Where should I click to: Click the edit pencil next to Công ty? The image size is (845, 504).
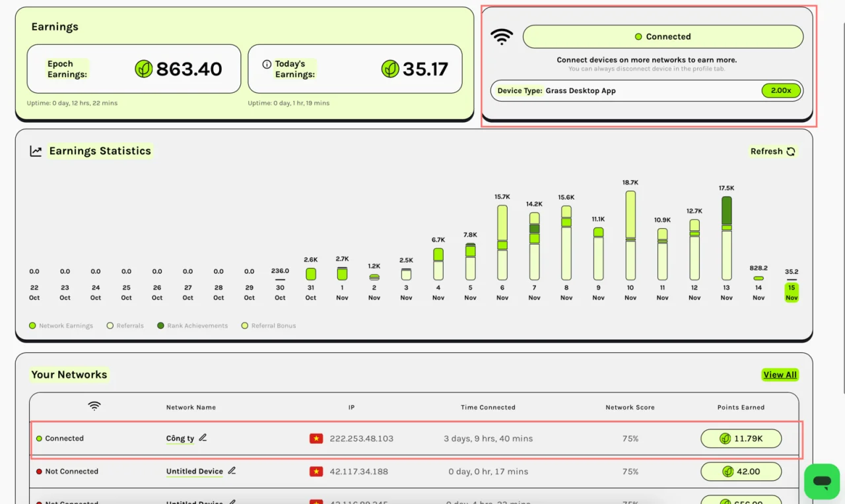click(x=203, y=437)
